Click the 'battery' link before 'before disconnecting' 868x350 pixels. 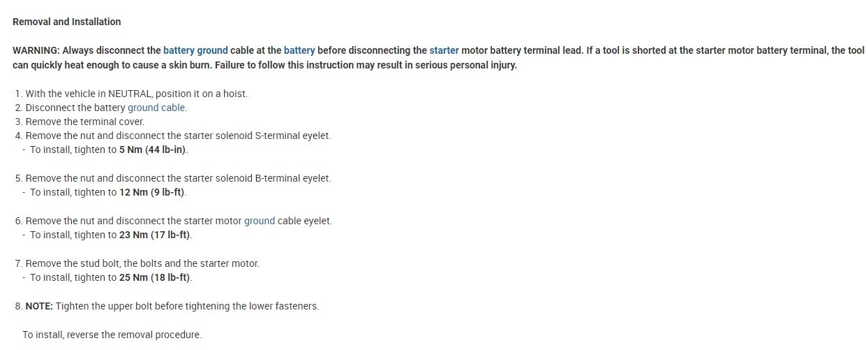pos(299,51)
